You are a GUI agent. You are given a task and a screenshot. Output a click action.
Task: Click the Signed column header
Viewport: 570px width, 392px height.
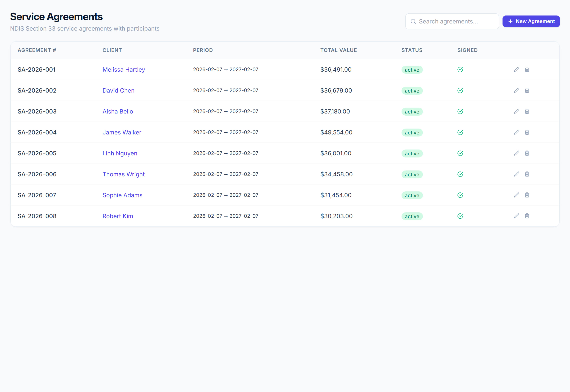coord(467,50)
